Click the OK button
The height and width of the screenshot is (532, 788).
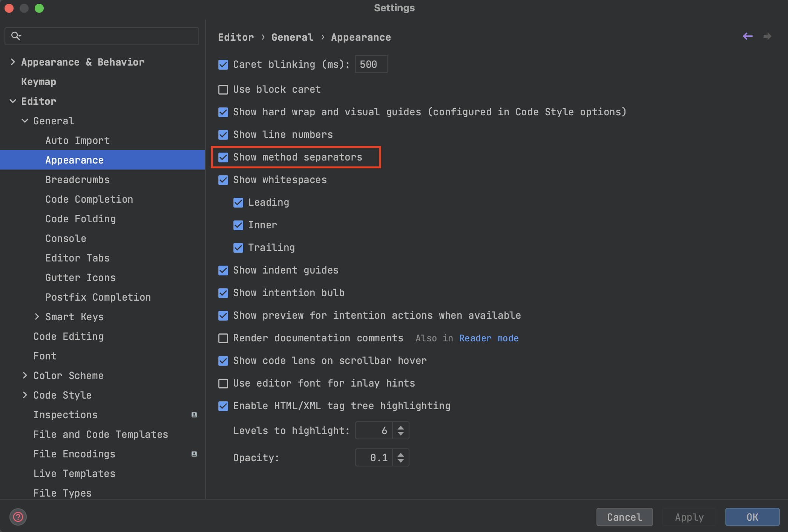tap(752, 517)
